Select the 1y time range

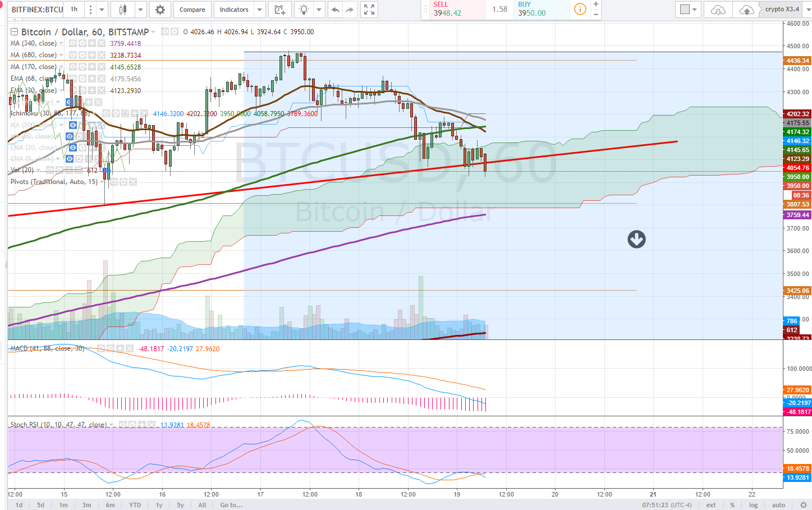click(159, 505)
